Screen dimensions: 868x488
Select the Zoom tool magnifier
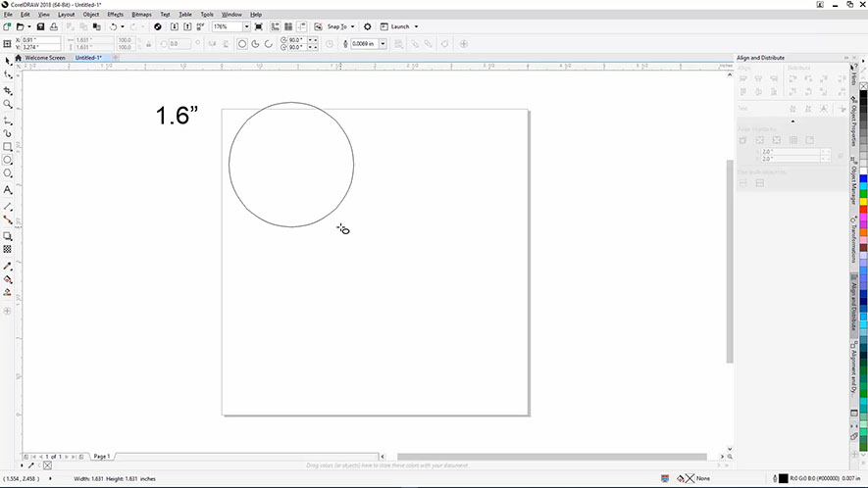click(x=8, y=104)
